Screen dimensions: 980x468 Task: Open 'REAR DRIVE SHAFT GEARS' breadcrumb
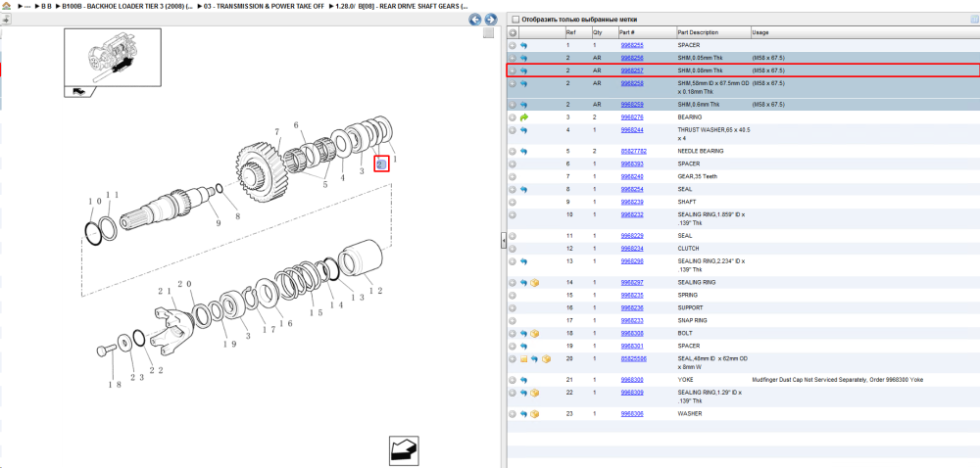coord(403,6)
